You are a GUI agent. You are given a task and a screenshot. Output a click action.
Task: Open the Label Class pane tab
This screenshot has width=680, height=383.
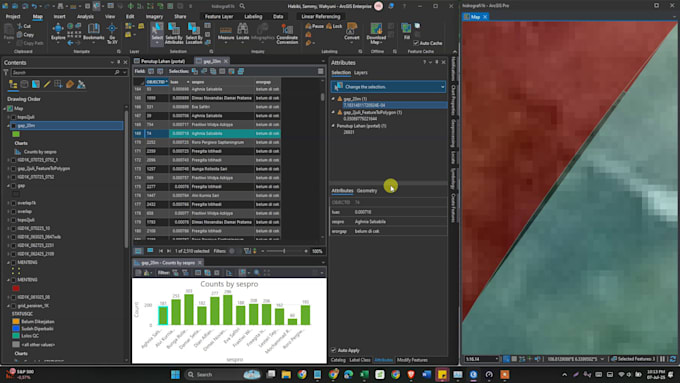point(360,360)
